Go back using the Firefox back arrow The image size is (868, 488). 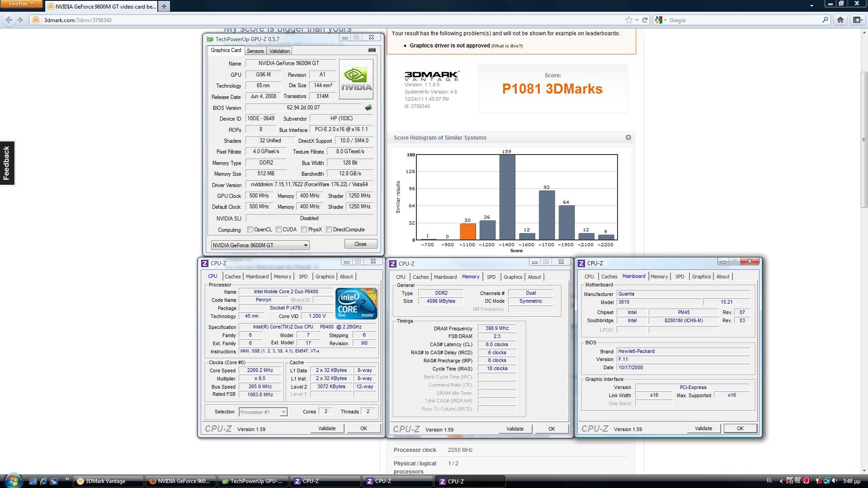[x=9, y=20]
